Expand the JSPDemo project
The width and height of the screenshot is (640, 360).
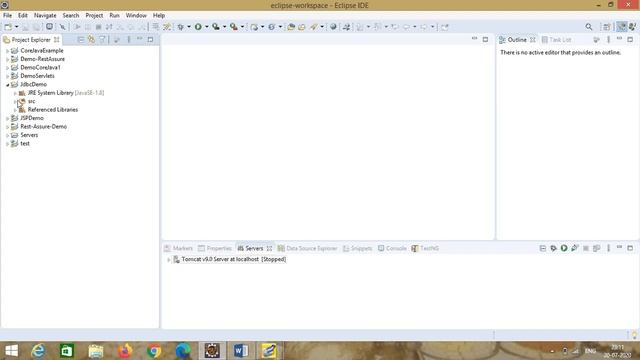point(7,118)
